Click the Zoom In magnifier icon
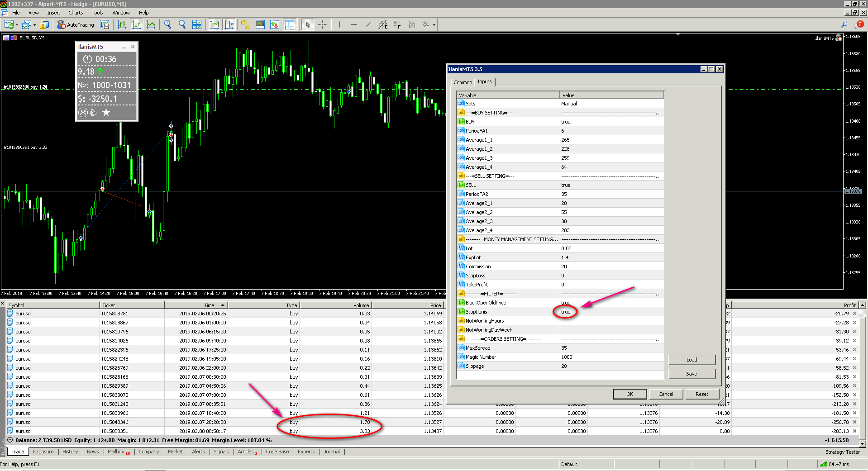This screenshot has height=471, width=868. tap(168, 25)
